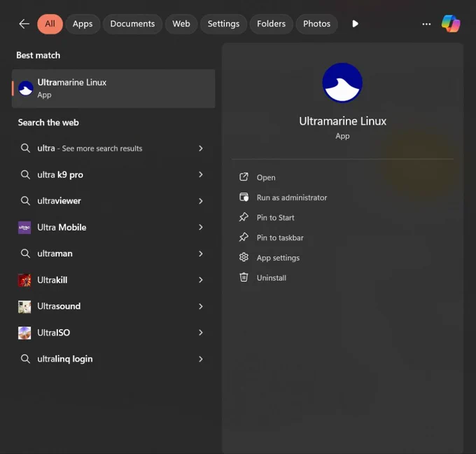The width and height of the screenshot is (476, 454).
Task: Click the gear icon for App settings
Action: pos(244,257)
